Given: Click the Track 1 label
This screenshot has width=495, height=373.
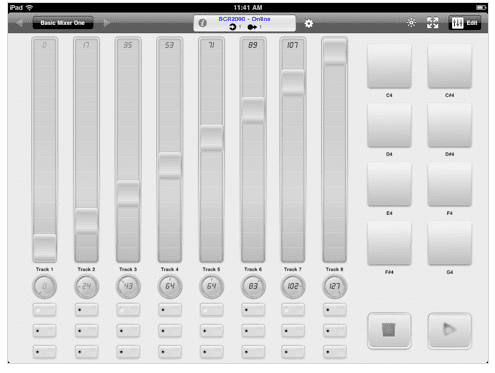Looking at the screenshot, I should tap(45, 269).
